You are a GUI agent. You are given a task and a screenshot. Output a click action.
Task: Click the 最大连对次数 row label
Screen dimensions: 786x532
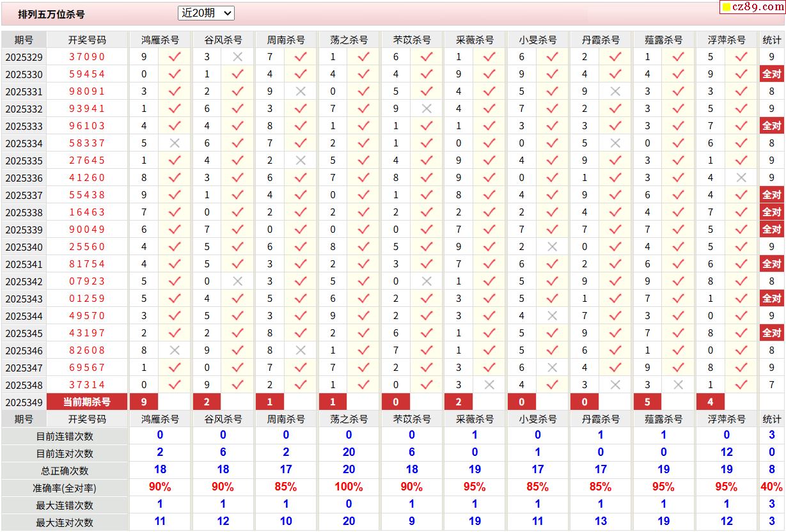coord(65,522)
